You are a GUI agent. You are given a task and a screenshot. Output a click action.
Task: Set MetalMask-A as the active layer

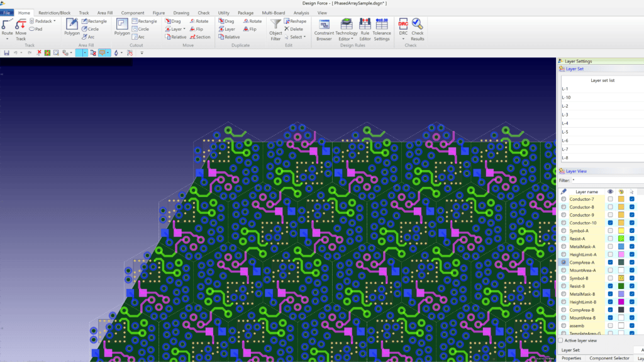563,247
